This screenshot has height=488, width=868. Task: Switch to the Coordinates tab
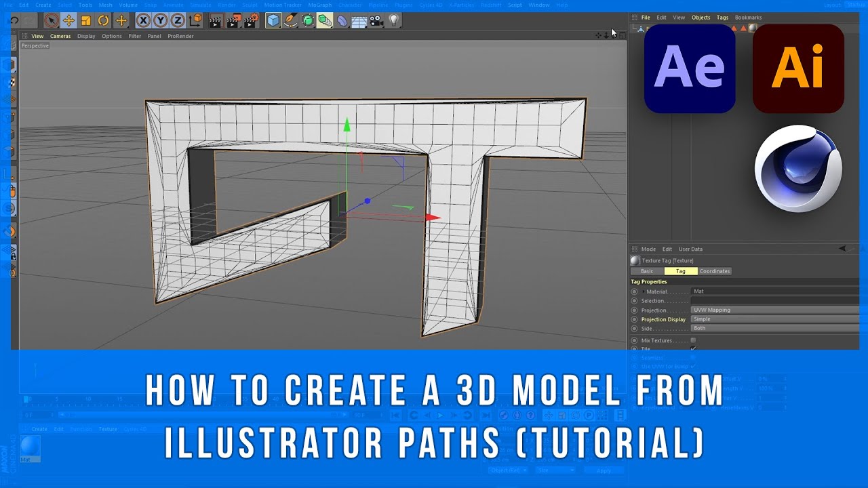(715, 271)
